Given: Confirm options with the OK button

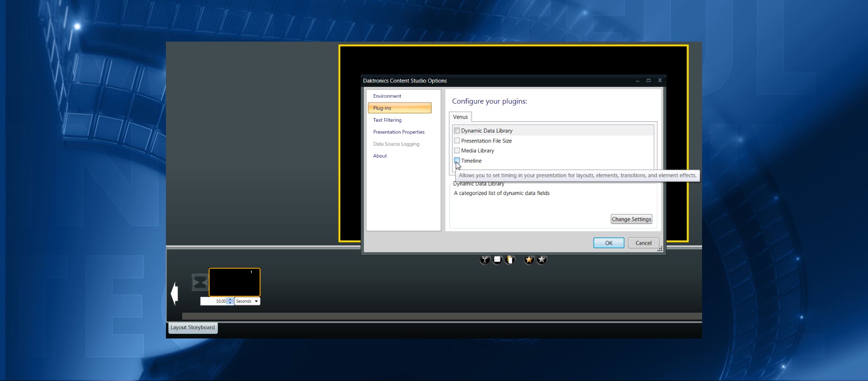Looking at the screenshot, I should (x=609, y=243).
